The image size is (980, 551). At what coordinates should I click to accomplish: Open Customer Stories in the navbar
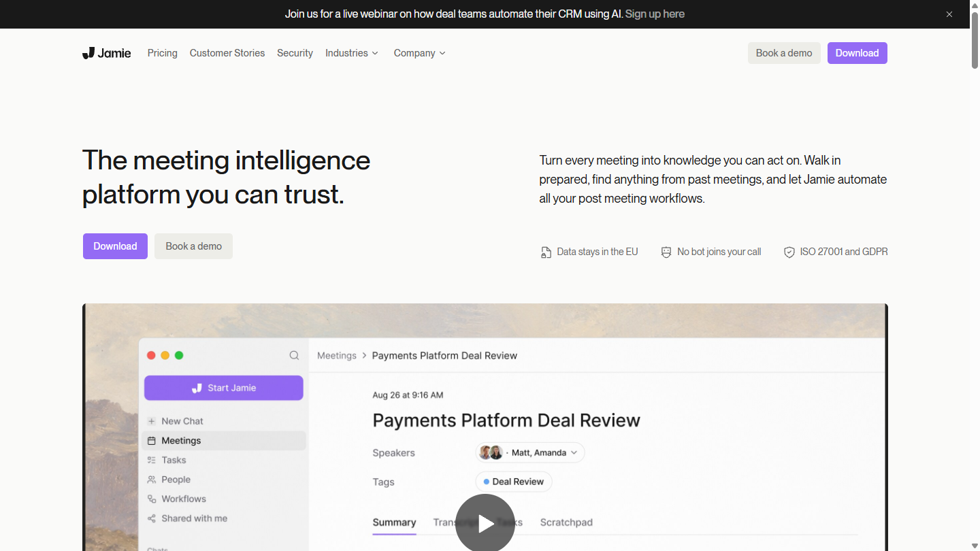[x=227, y=53]
